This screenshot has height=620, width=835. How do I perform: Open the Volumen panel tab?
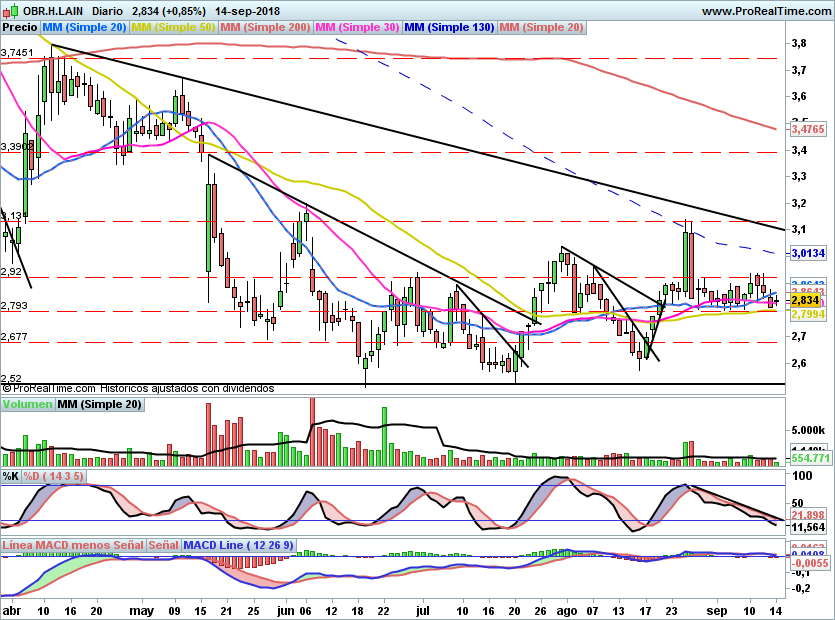click(x=27, y=405)
